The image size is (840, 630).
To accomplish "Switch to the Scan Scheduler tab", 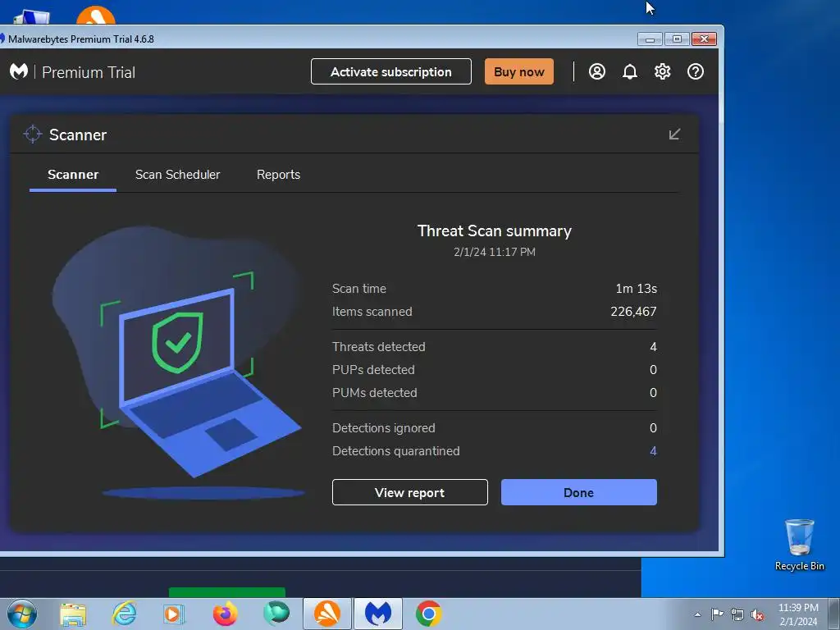I will (x=177, y=175).
